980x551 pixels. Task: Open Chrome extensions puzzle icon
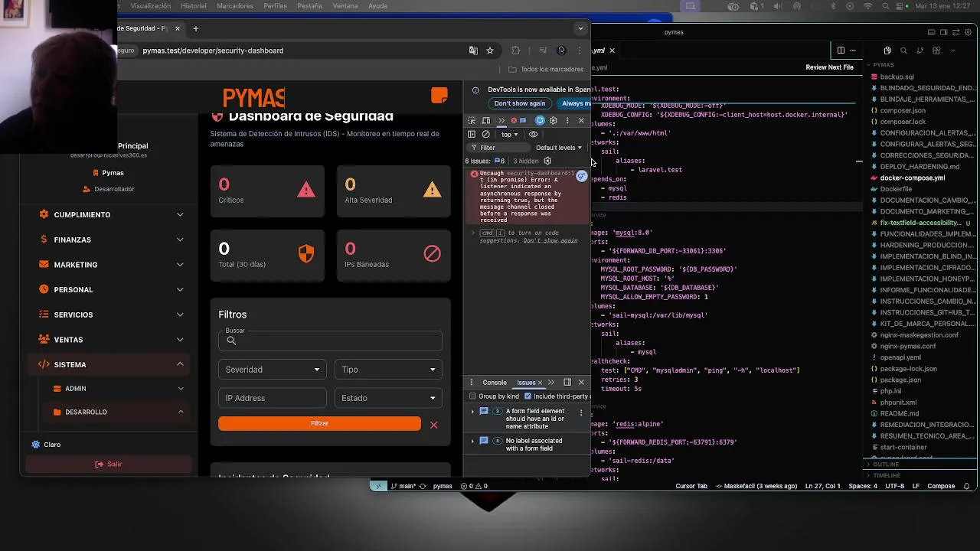coord(515,51)
